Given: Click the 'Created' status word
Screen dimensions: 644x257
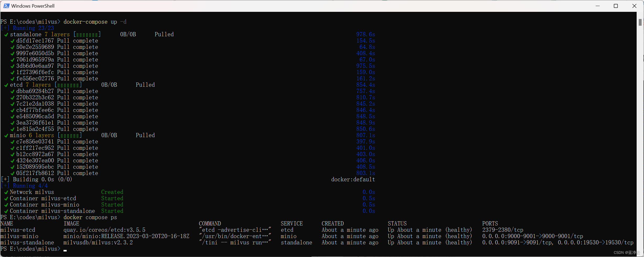Looking at the screenshot, I should click(x=112, y=192).
